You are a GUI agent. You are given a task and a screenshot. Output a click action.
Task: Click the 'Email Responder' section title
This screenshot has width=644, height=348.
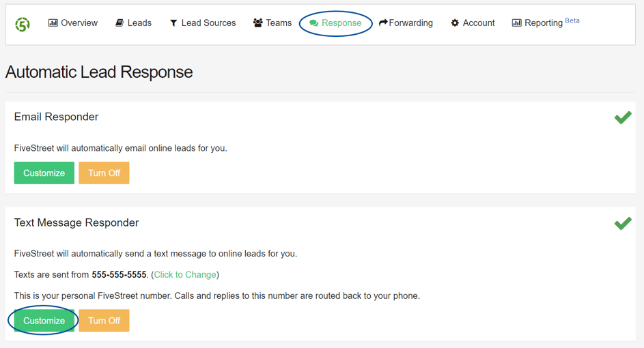pyautogui.click(x=56, y=117)
